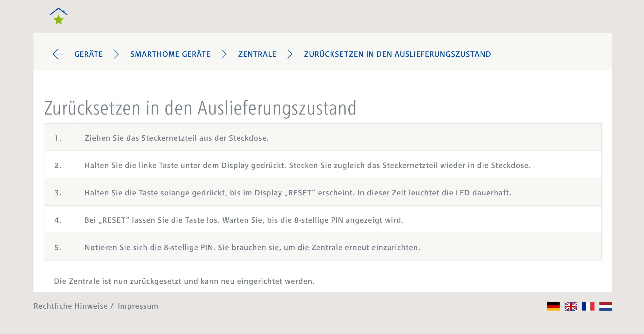Switch language to German flag

[553, 306]
